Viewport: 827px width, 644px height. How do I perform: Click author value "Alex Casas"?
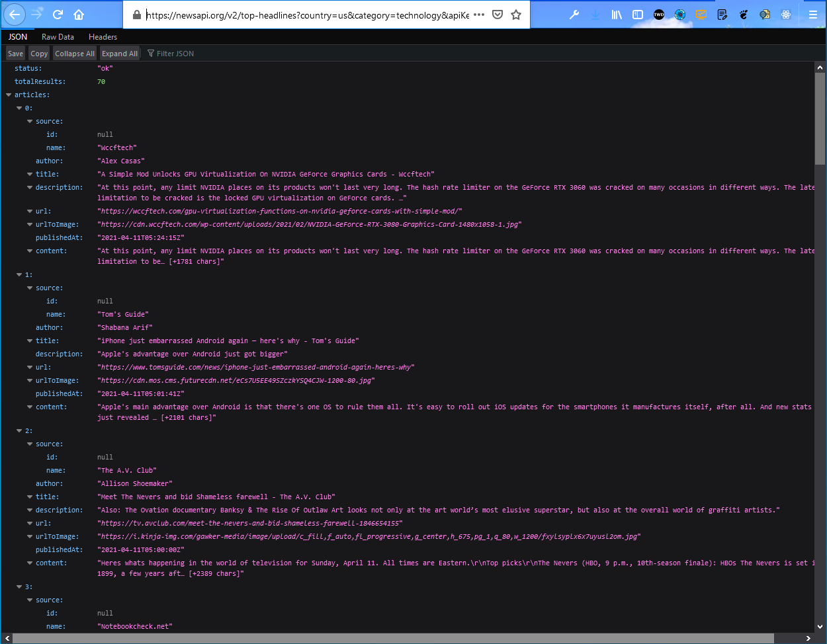point(120,161)
